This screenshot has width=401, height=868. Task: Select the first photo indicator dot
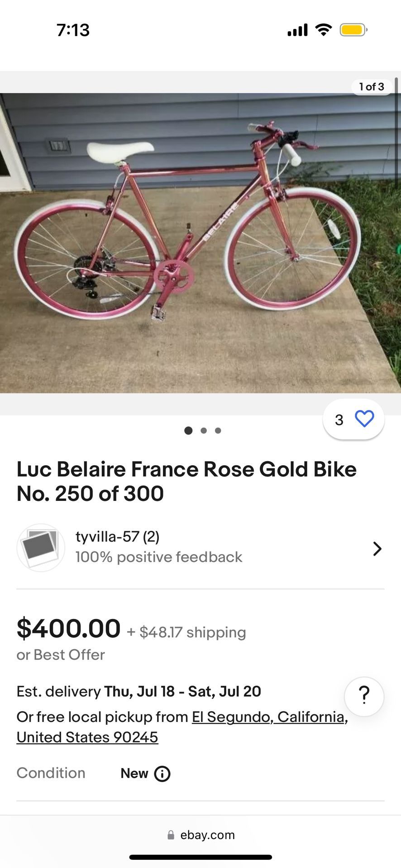[188, 430]
